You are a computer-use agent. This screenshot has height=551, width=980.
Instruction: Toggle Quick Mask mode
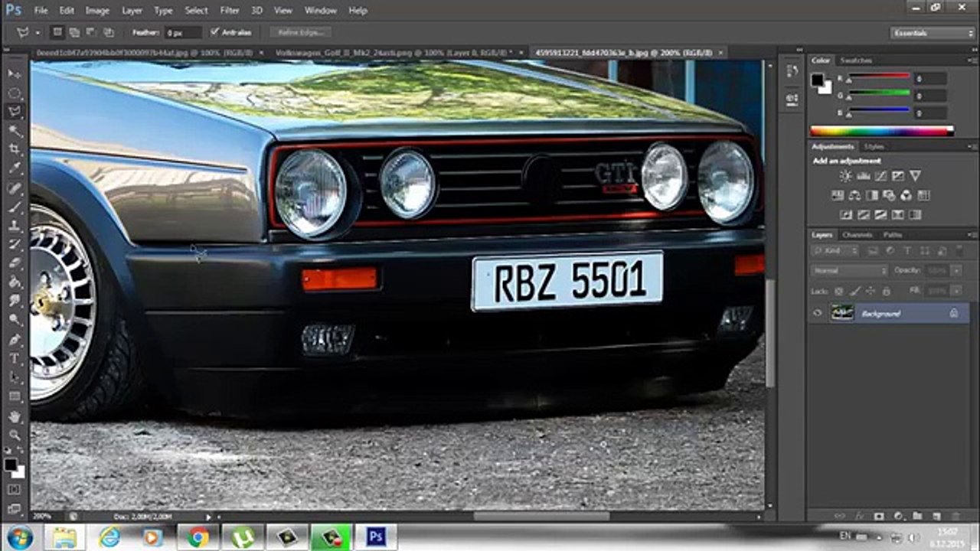(15, 490)
